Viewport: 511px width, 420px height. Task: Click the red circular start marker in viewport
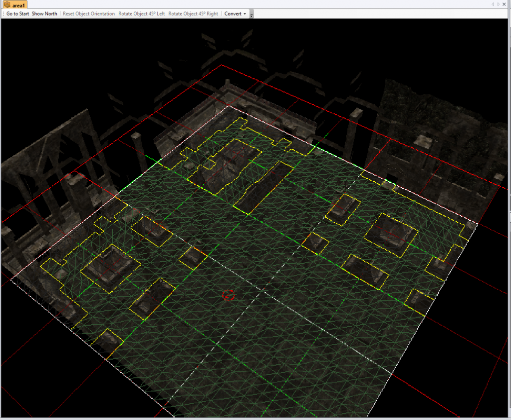pyautogui.click(x=228, y=295)
